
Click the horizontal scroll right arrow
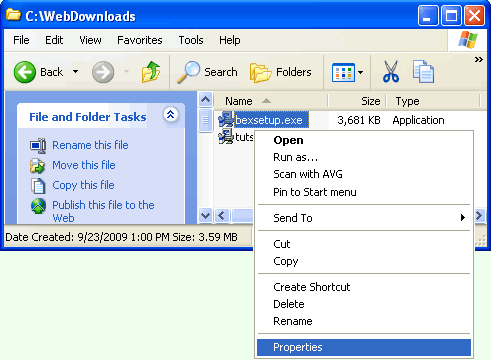[x=479, y=215]
